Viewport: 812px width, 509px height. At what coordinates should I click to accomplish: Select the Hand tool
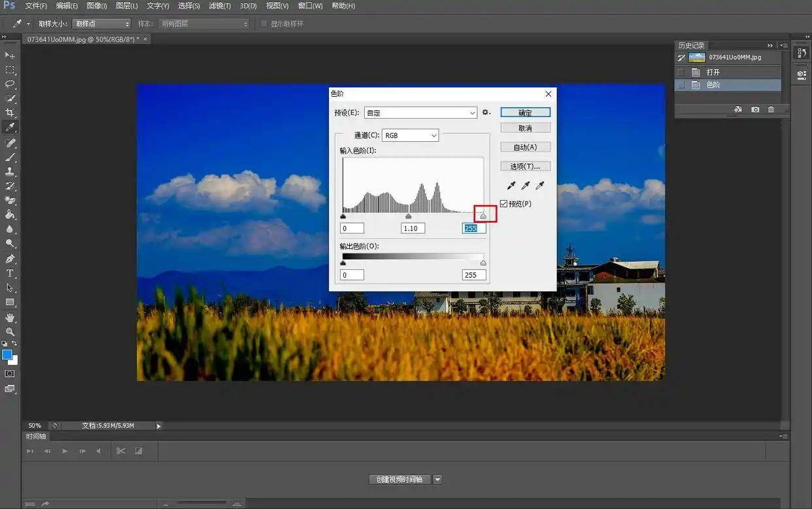click(x=10, y=318)
